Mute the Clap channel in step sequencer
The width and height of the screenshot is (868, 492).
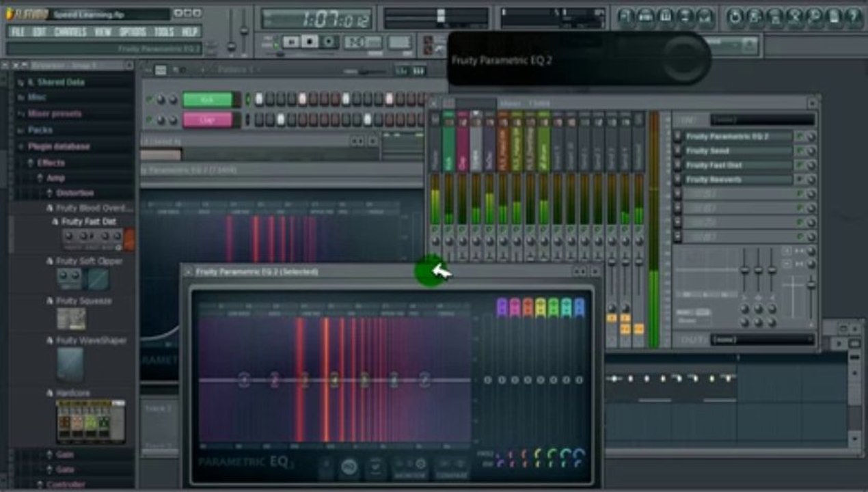point(149,120)
